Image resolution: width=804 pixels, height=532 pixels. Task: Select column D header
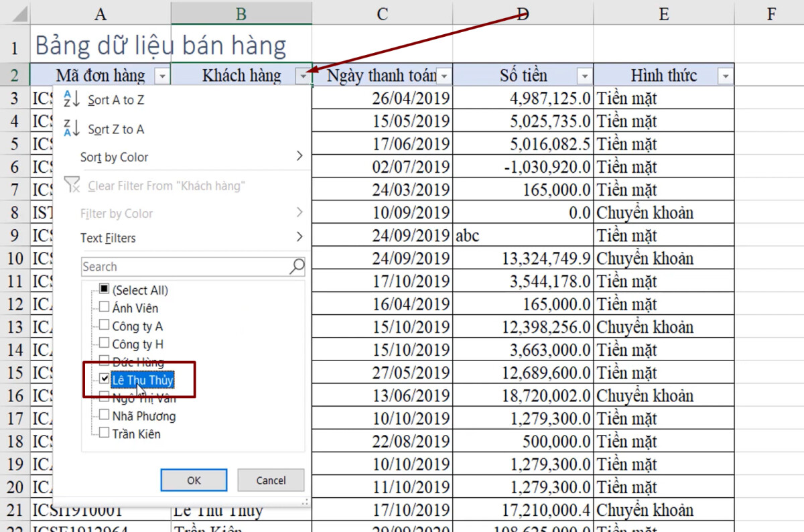[x=523, y=12]
